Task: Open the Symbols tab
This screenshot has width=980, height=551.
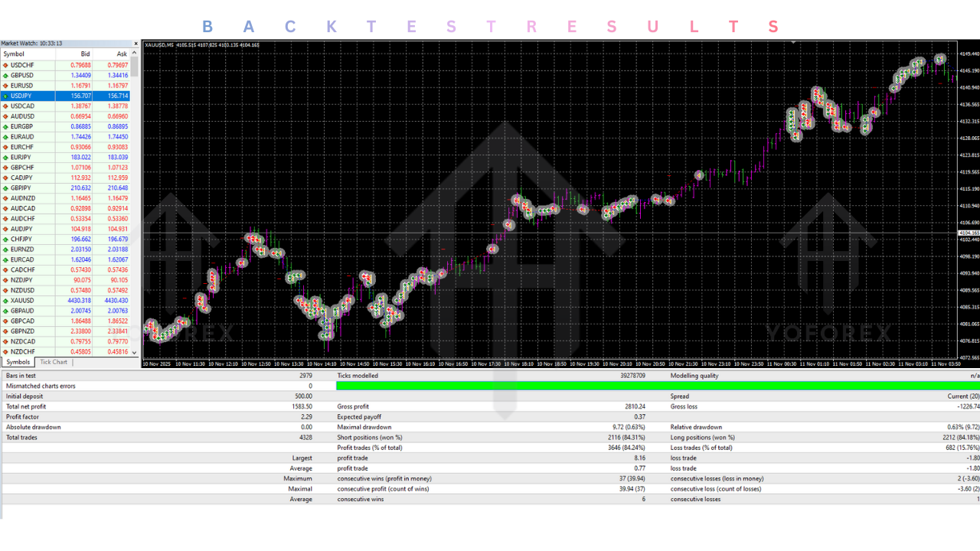Action: (x=18, y=361)
